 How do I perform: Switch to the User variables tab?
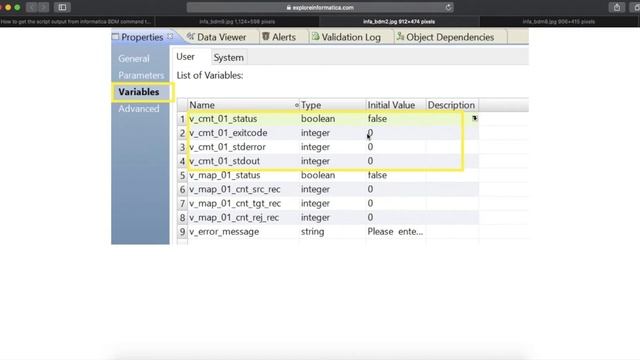(185, 57)
